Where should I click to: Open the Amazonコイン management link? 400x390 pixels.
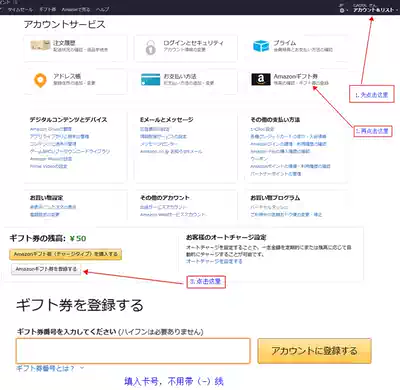(288, 144)
